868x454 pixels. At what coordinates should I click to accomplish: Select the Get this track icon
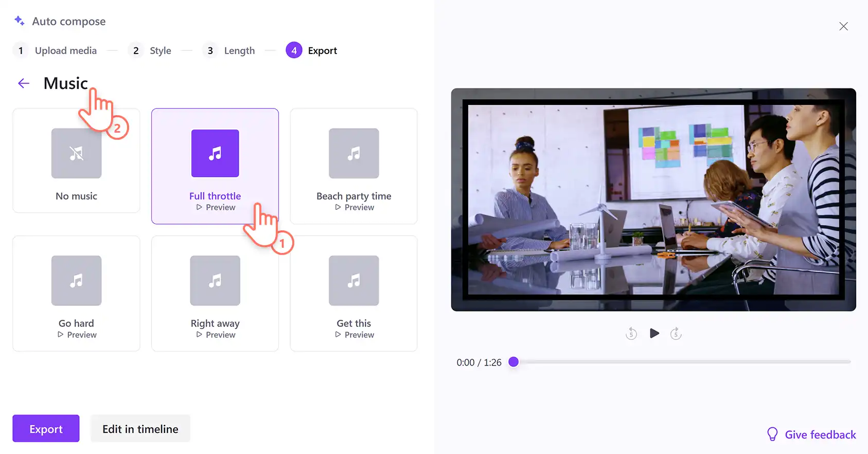pyautogui.click(x=354, y=281)
